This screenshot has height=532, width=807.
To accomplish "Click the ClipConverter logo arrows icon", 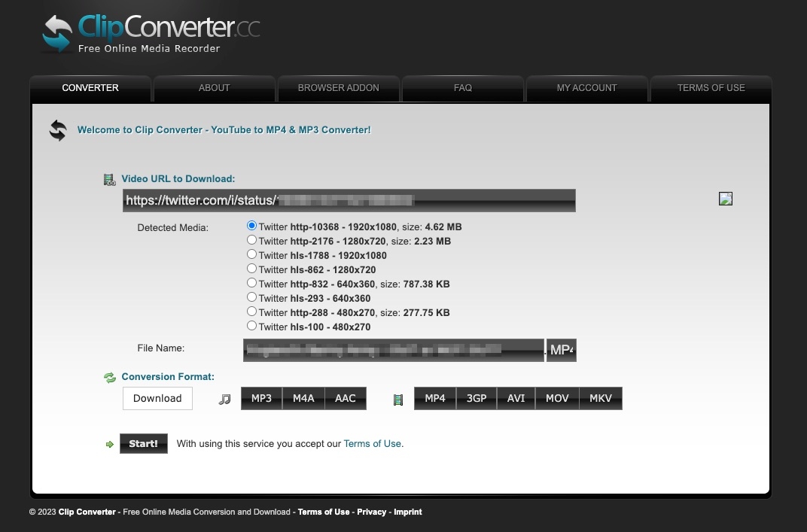I will 57,34.
